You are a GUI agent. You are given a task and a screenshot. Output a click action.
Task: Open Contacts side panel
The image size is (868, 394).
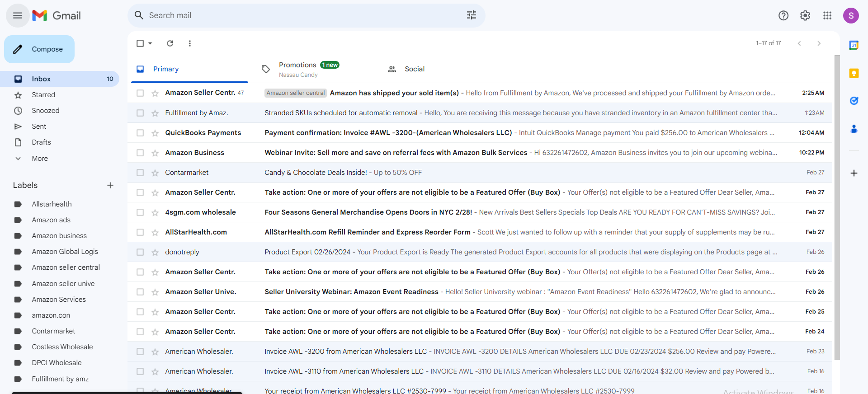click(x=854, y=129)
